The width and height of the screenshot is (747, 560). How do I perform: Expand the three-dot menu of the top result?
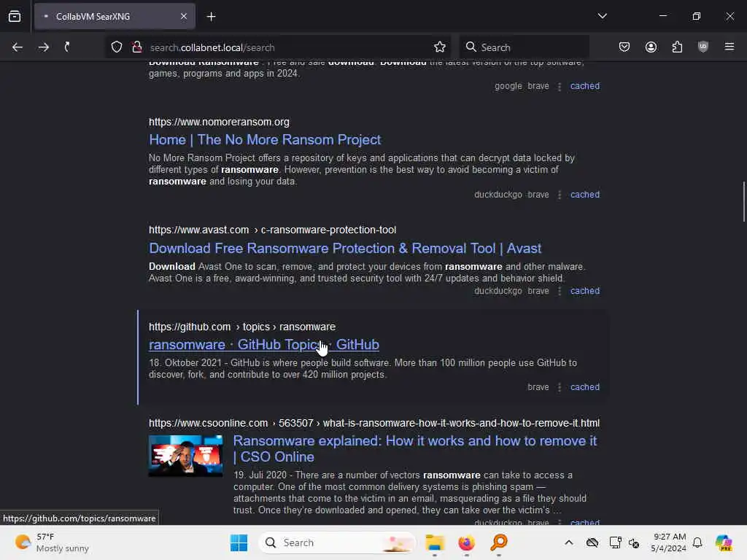tap(560, 86)
